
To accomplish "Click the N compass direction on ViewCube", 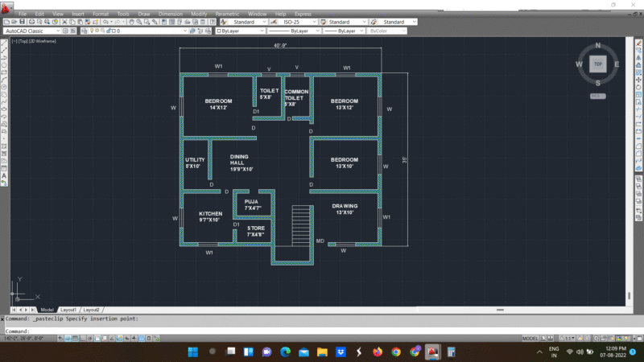I will coord(598,45).
